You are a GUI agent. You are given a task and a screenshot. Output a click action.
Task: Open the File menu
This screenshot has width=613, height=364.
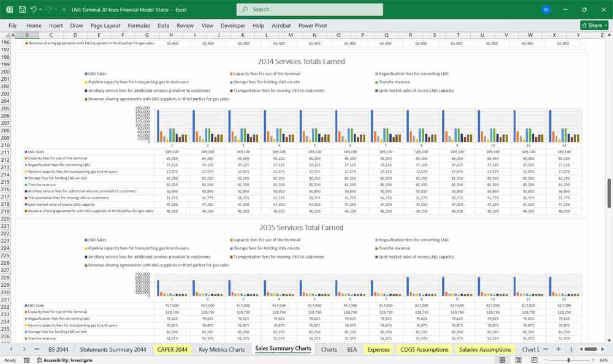(x=12, y=25)
